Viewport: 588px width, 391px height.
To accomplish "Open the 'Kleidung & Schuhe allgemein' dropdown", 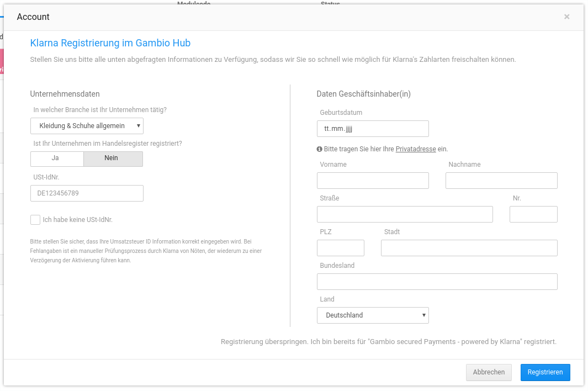I will coord(87,126).
